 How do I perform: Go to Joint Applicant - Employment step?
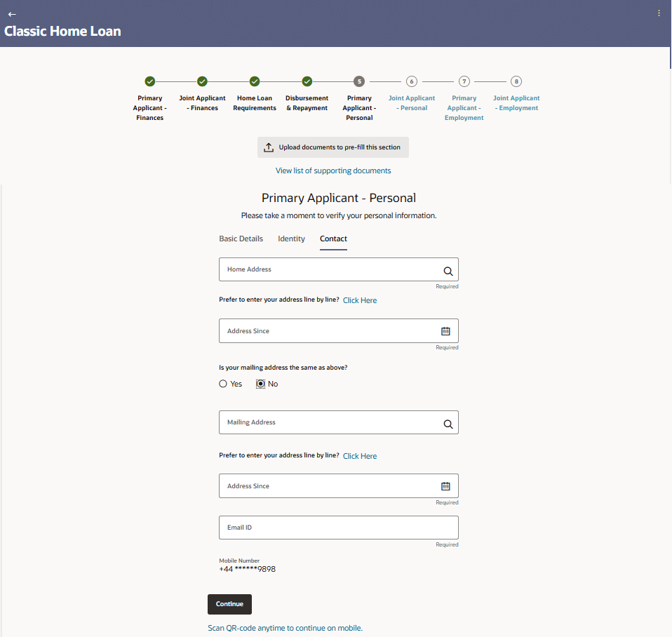516,103
